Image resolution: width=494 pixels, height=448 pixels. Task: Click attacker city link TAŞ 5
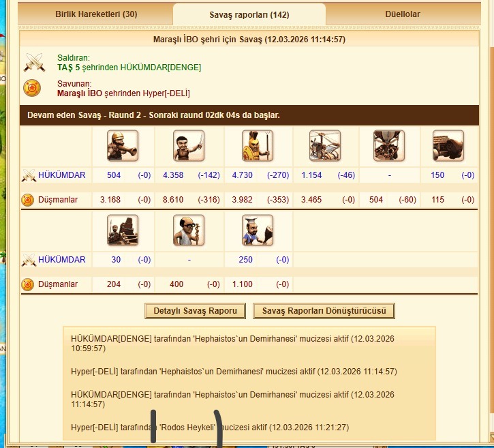68,68
